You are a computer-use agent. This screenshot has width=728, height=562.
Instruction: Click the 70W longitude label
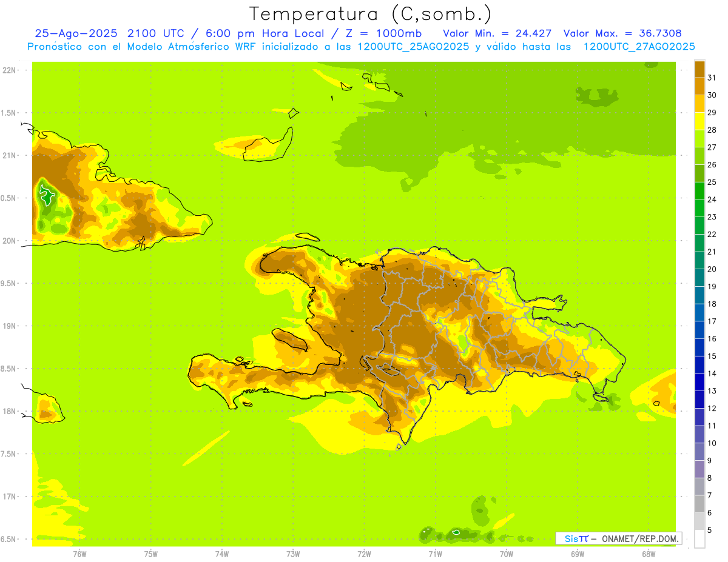507,554
